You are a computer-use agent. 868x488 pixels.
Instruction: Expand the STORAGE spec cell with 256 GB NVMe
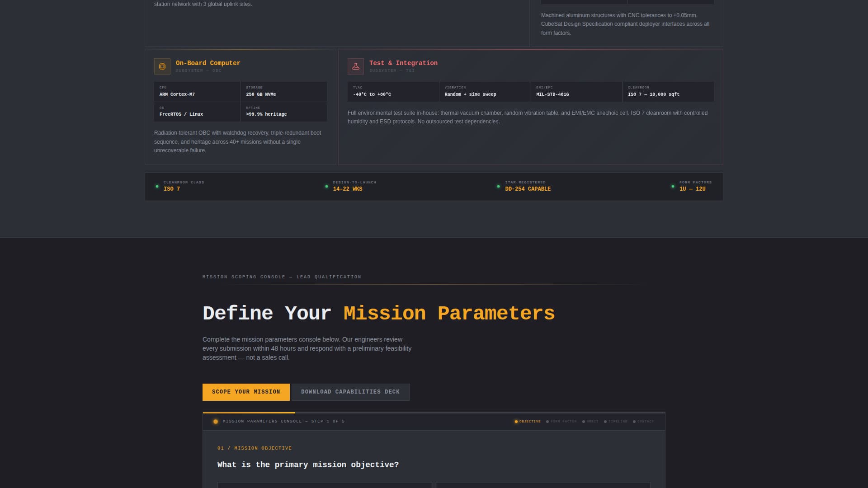click(284, 92)
